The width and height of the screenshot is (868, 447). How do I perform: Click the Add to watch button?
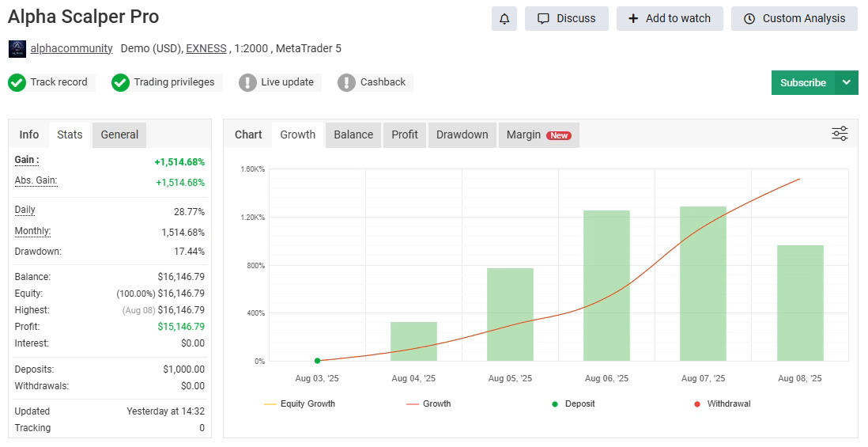[670, 19]
